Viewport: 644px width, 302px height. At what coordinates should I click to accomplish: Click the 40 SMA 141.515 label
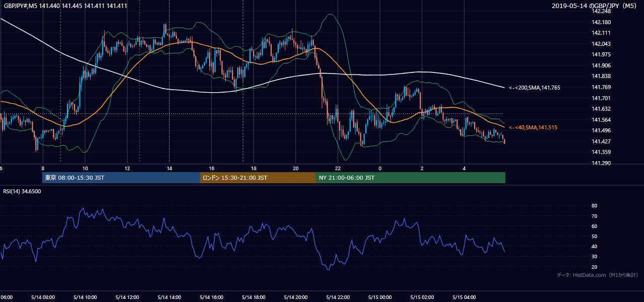[533, 128]
